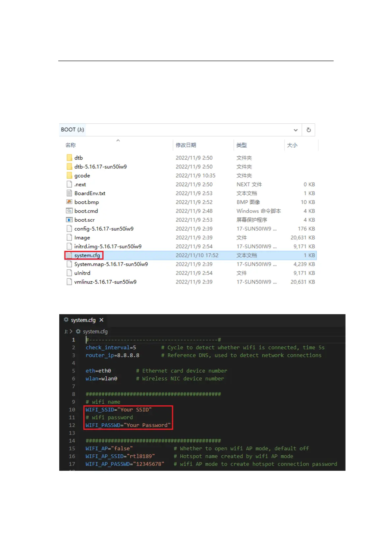Viewport: 392px width, 554px height.
Task: Close the system.cfg editor tab
Action: (101, 320)
